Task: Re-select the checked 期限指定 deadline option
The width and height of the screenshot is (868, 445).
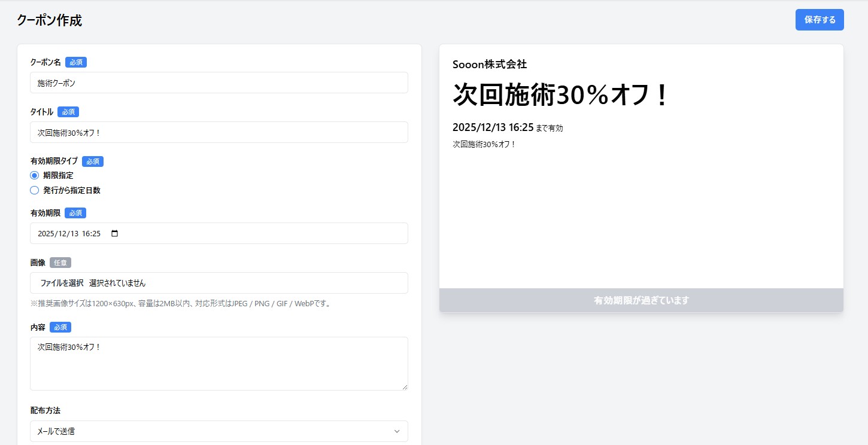Action: 34,175
